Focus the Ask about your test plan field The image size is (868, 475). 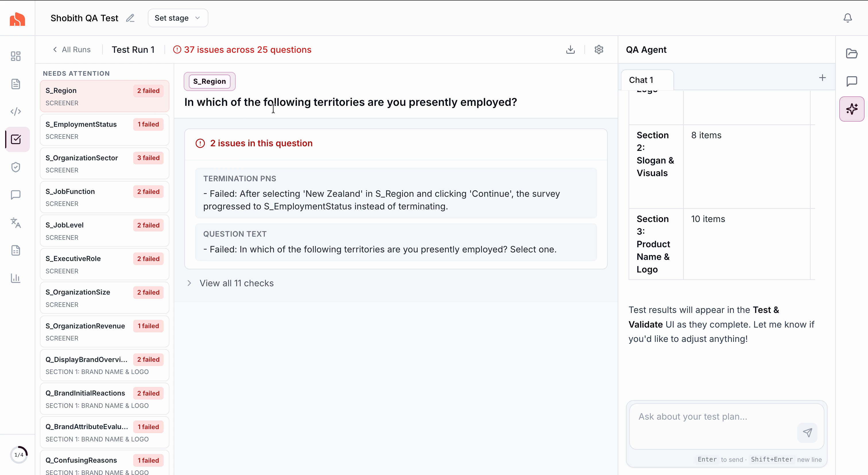click(x=711, y=417)
